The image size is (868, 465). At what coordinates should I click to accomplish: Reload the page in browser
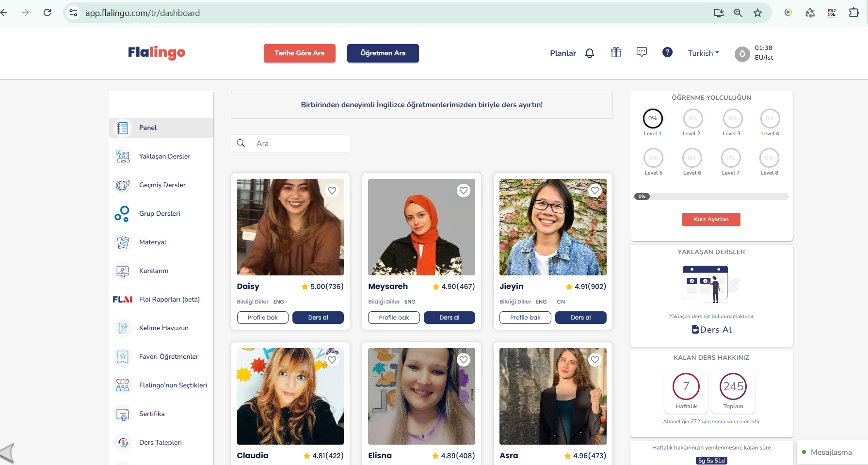tap(47, 13)
